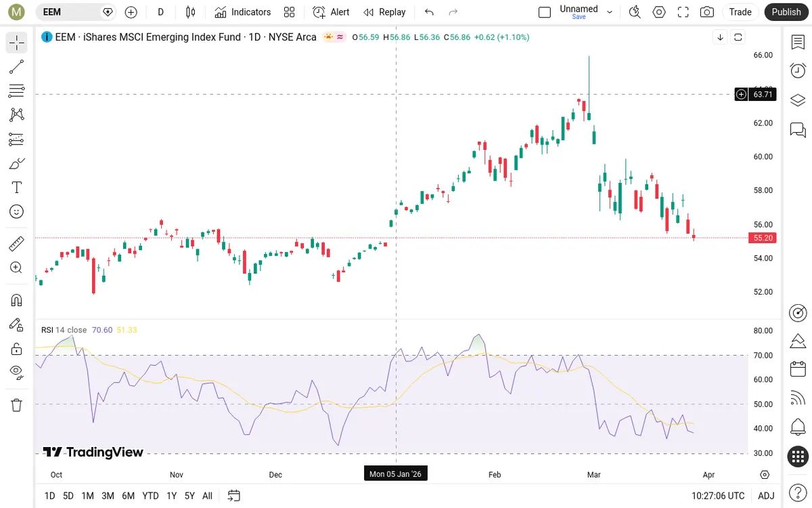Undo the last action

click(x=429, y=12)
